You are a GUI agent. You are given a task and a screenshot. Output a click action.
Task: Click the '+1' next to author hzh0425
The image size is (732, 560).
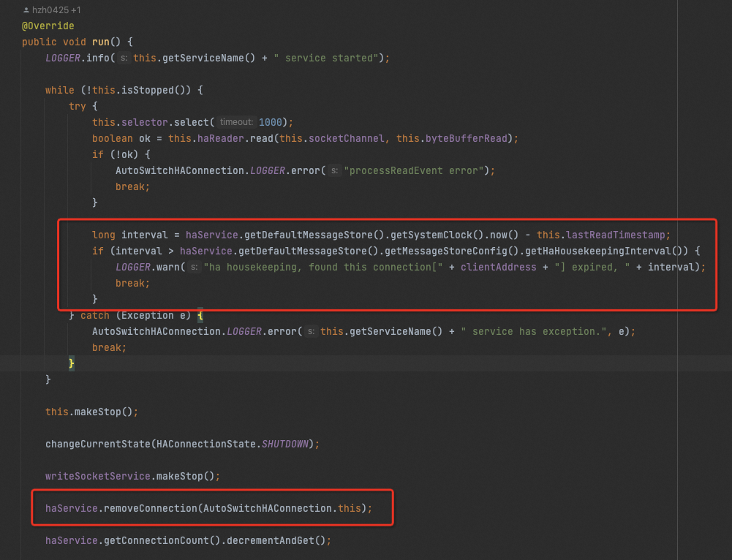(x=74, y=10)
